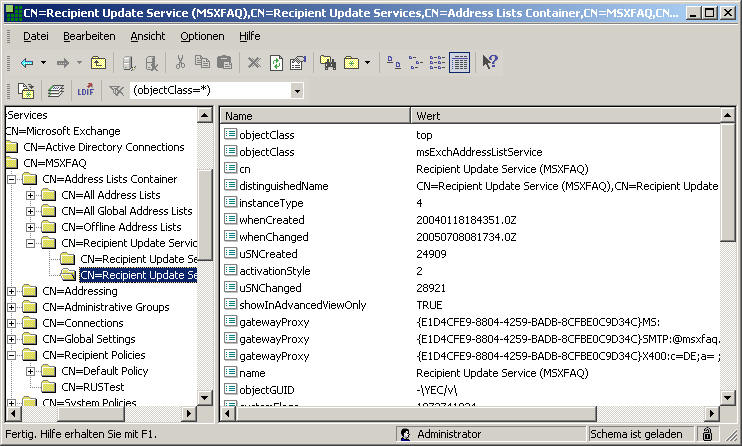Click attribute list horizontal scroll-right arrow

pos(711,414)
